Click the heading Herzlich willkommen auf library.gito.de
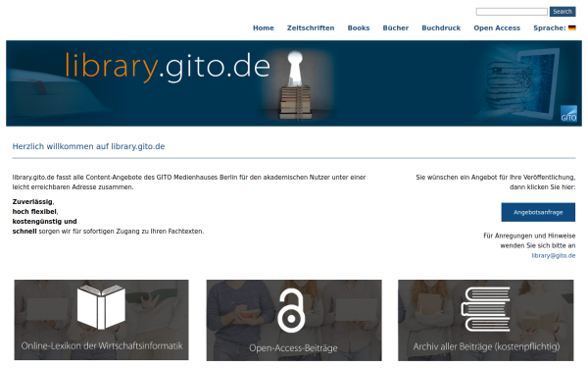The image size is (588, 368). coord(88,146)
